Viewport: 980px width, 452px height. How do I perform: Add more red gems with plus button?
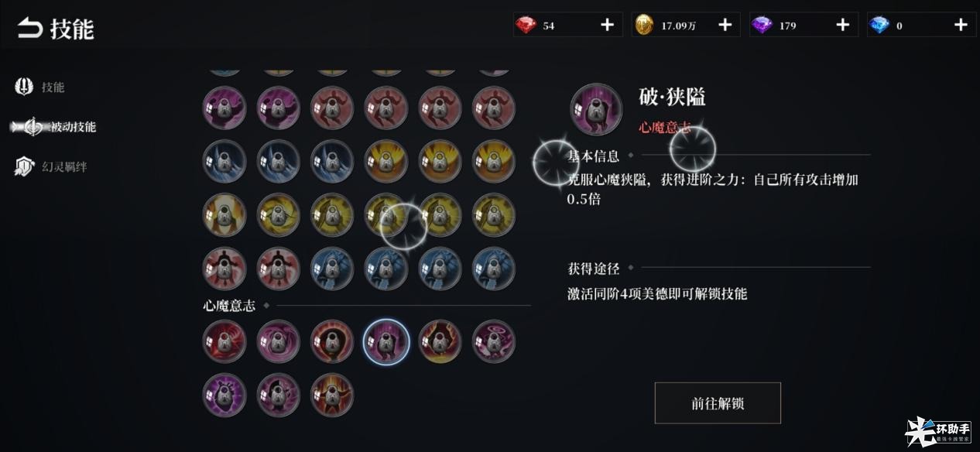(608, 25)
